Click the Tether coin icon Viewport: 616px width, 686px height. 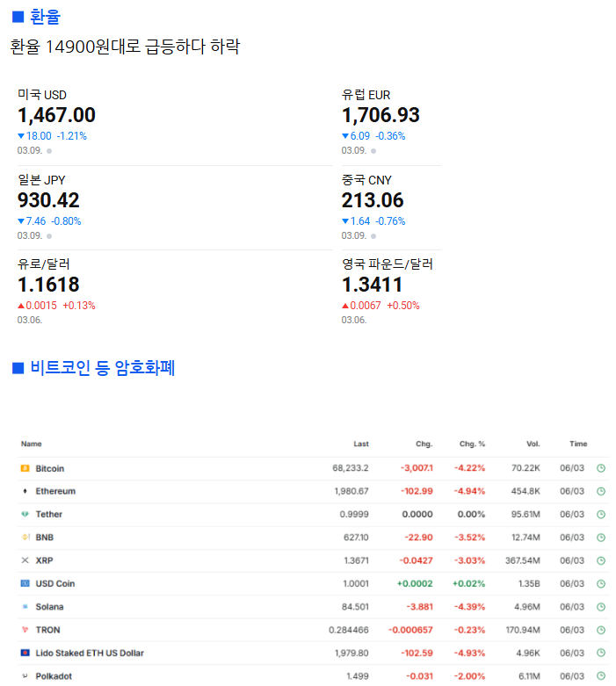click(25, 514)
